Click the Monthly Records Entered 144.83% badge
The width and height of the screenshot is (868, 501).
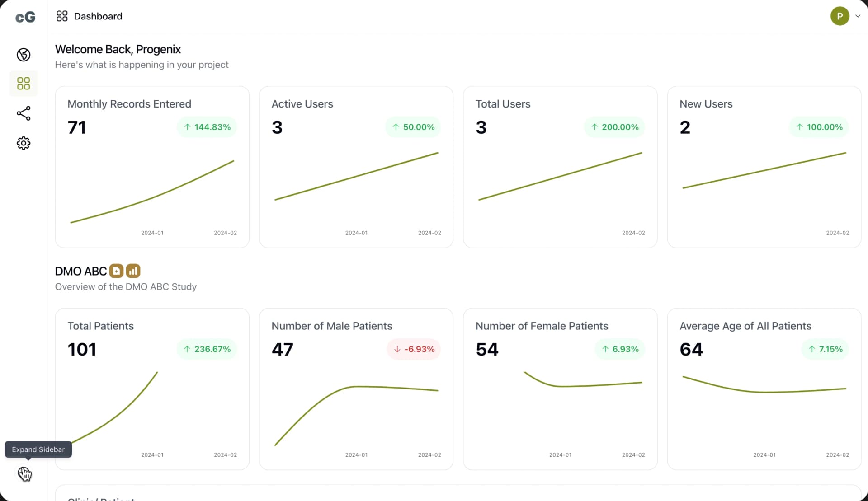click(207, 127)
